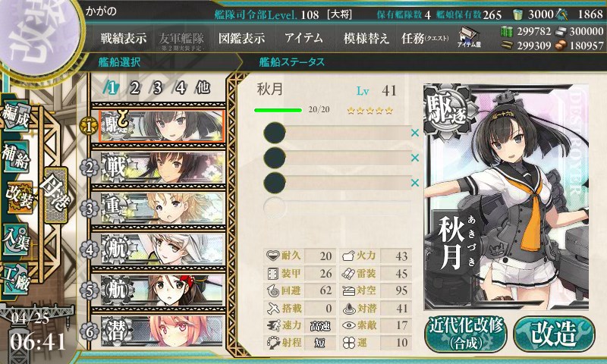Select the first empty equipment slot

click(x=337, y=133)
